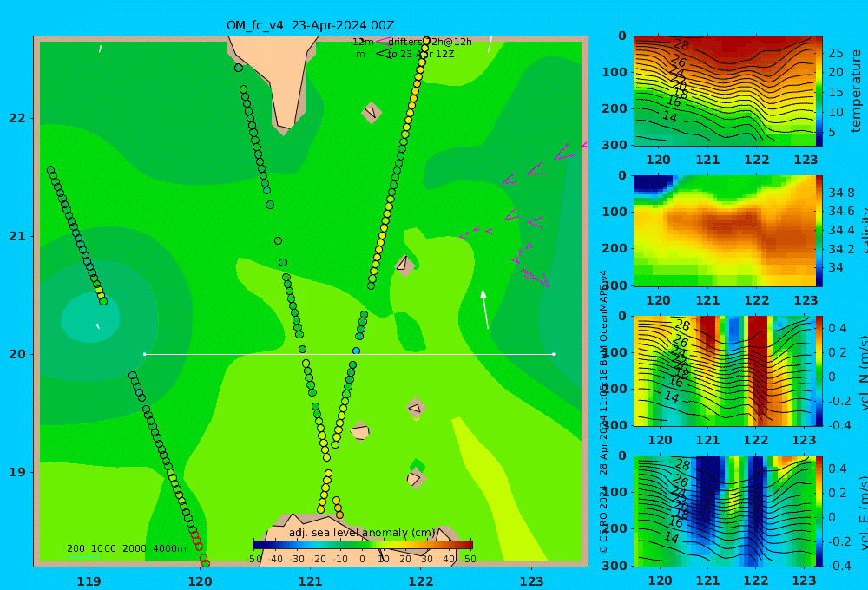This screenshot has height=590, width=868.
Task: Click the vel. E colorbar
Action: (819, 511)
